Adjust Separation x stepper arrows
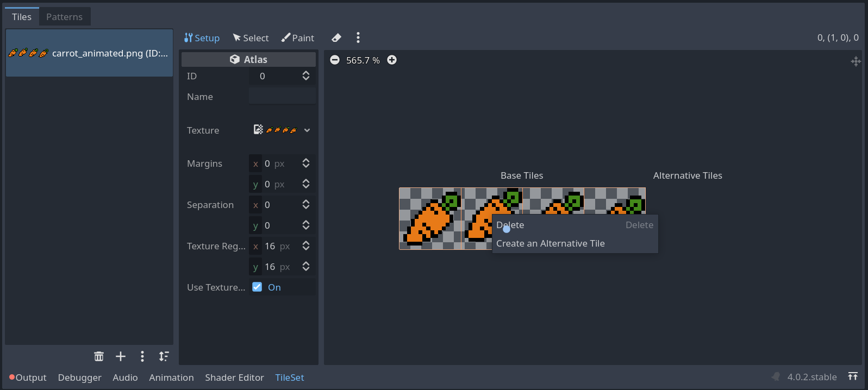Image resolution: width=868 pixels, height=390 pixels. click(x=306, y=205)
